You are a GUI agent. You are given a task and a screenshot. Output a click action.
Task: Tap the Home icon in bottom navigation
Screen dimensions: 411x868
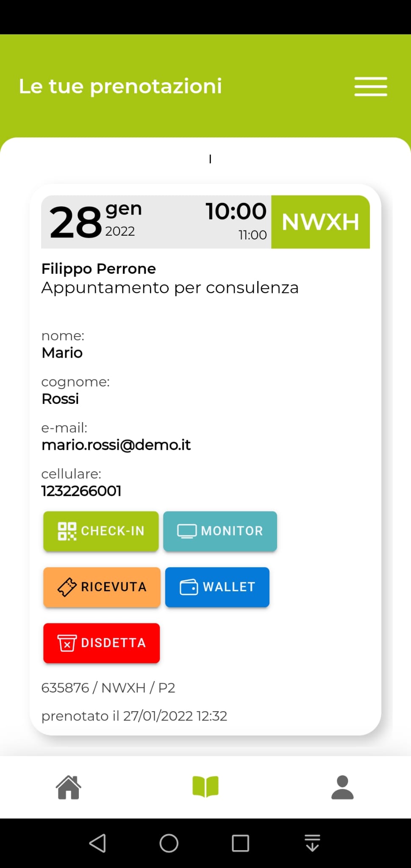point(68,787)
